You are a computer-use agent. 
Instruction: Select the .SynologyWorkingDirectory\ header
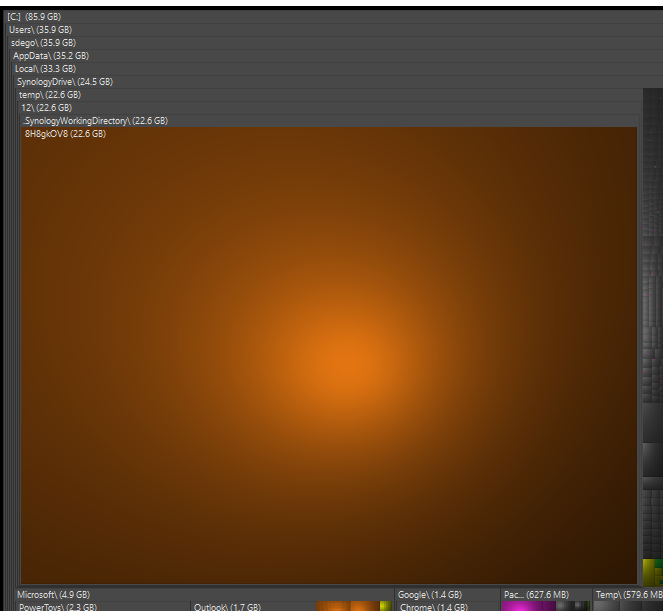point(95,121)
